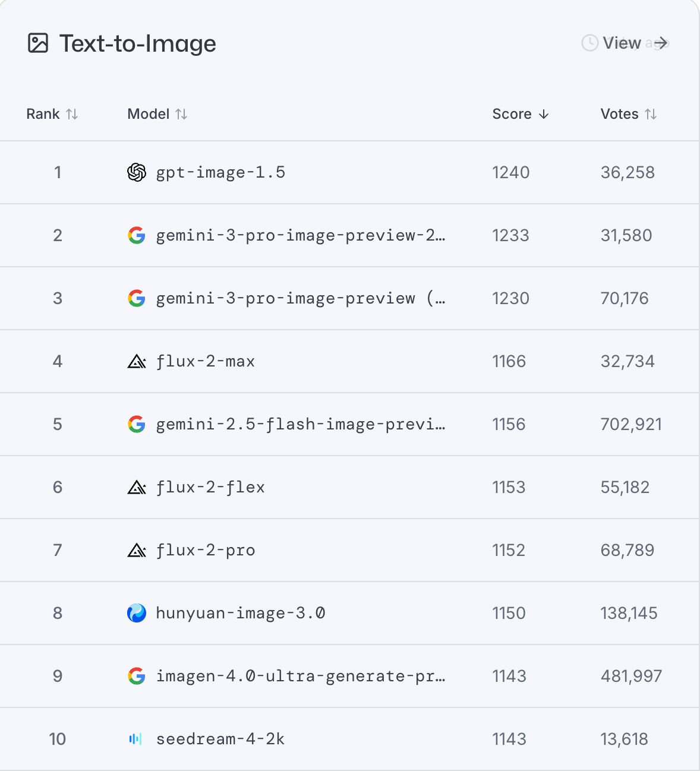The image size is (700, 771).
Task: Open the gpt-image-1.5 model entry
Action: [x=220, y=172]
